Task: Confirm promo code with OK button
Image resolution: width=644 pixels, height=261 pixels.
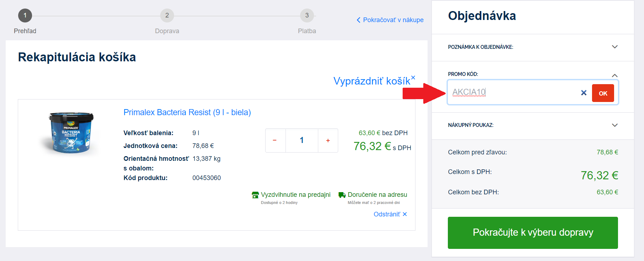Action: [x=603, y=93]
